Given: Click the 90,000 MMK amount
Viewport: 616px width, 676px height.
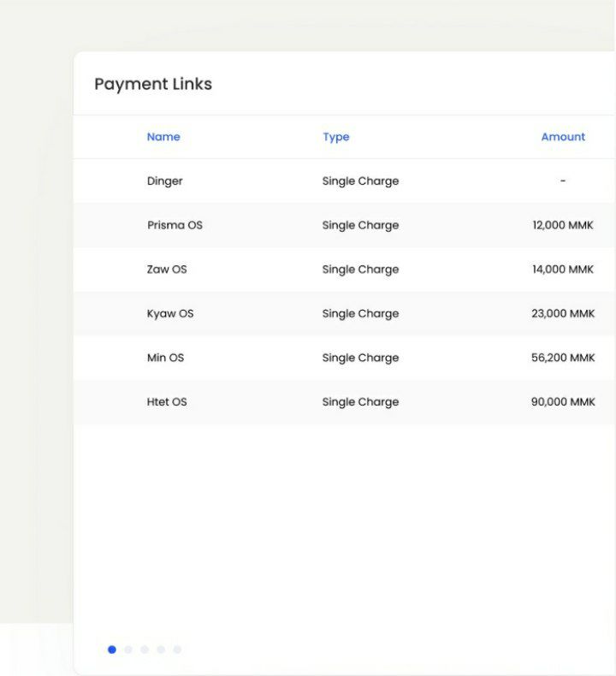Looking at the screenshot, I should 563,402.
